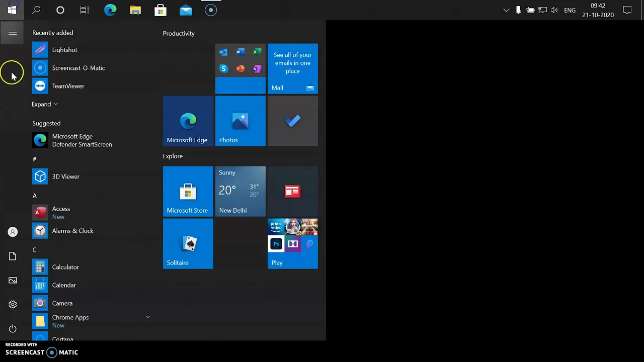
Task: Click the Suggested heading
Action: point(46,123)
